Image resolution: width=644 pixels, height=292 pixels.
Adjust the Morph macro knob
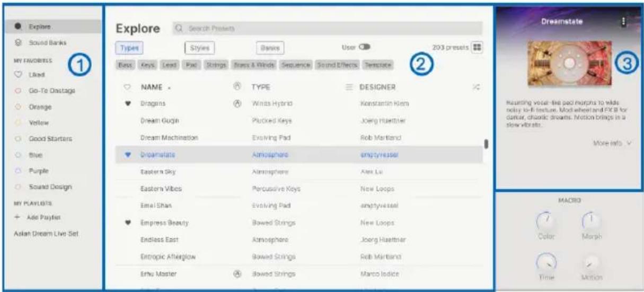coord(590,221)
